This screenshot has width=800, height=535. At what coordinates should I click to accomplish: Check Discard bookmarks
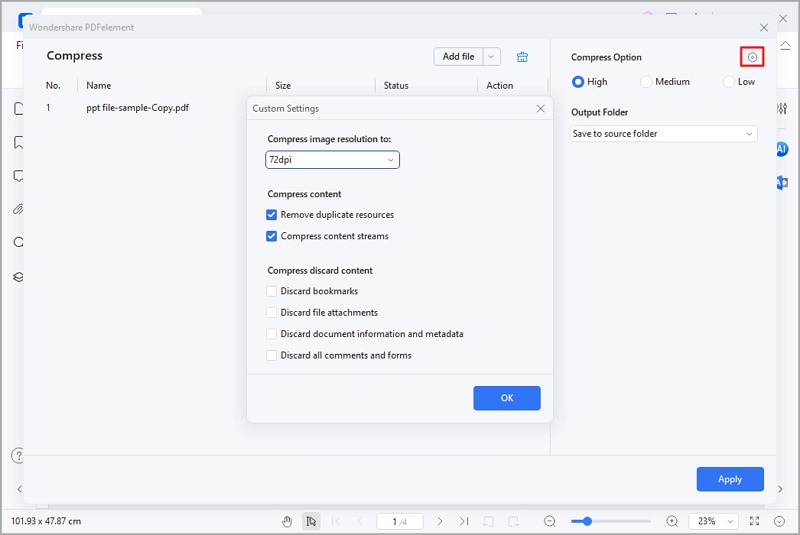(271, 291)
